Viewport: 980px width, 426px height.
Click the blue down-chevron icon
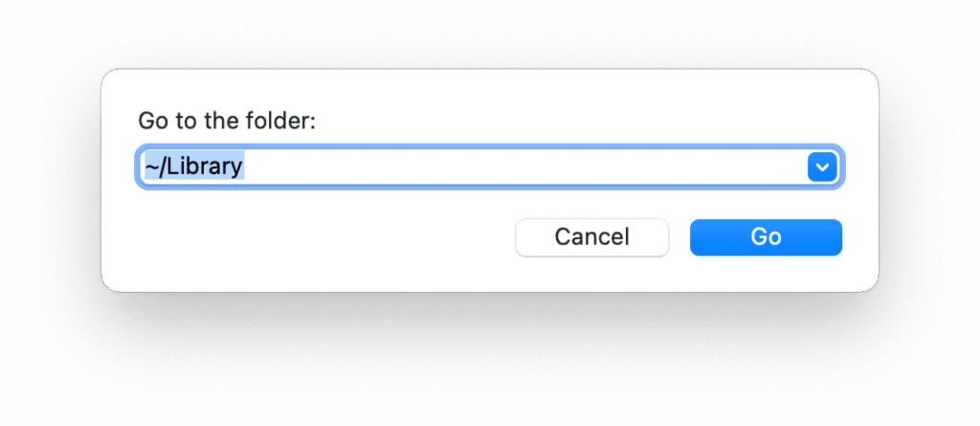click(822, 168)
